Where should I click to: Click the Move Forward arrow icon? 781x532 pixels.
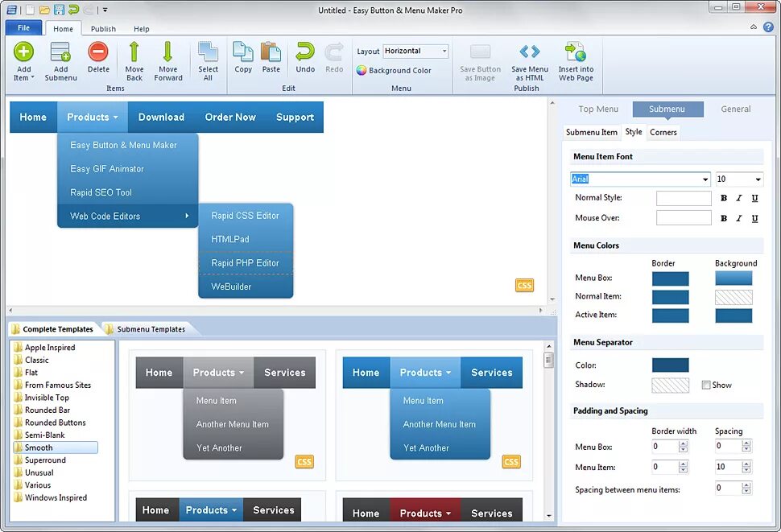[x=167, y=52]
